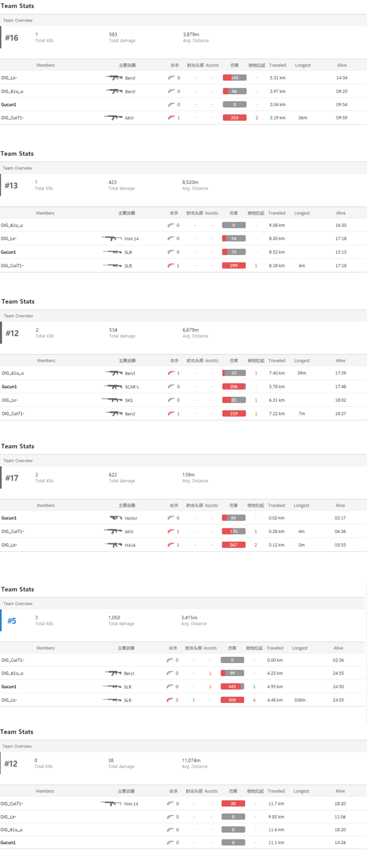Screen dimensions: 367x868
Task: Click the 353 damage bar in team #16
Action: point(234,118)
